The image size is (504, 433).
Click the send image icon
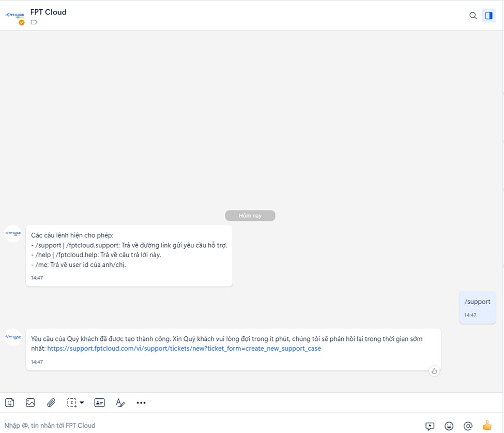[30, 402]
